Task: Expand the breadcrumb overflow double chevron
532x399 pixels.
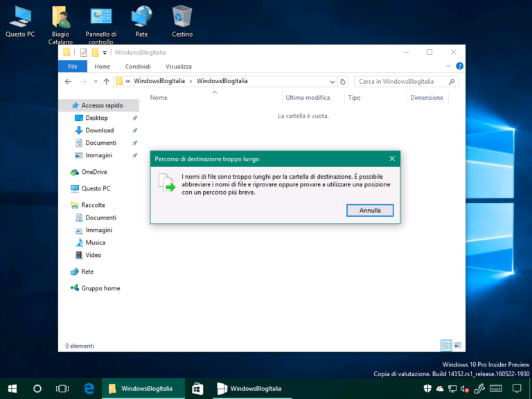Action: coord(128,81)
